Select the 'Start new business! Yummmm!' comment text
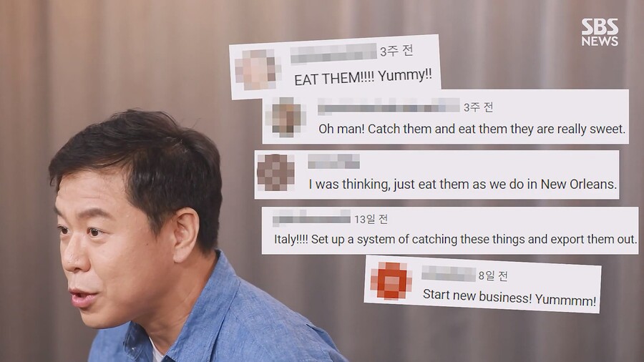Viewport: 644px width, 362px height. point(509,297)
